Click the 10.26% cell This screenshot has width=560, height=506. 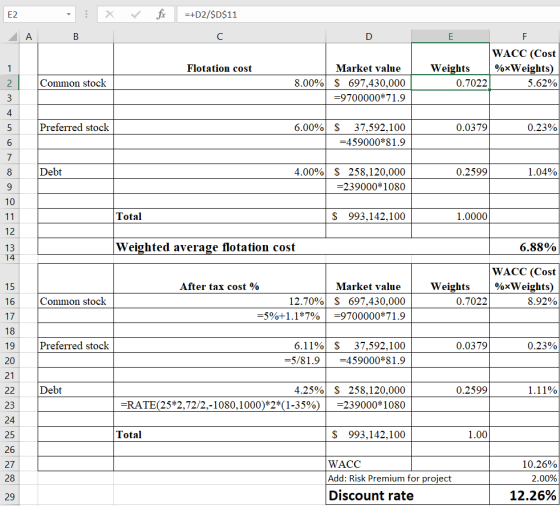[x=524, y=464]
